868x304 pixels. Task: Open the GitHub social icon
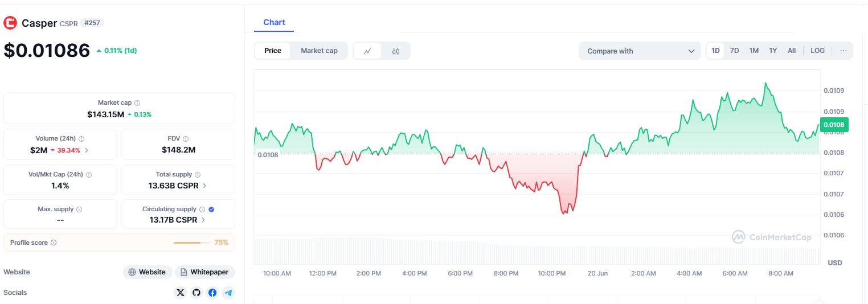click(196, 293)
